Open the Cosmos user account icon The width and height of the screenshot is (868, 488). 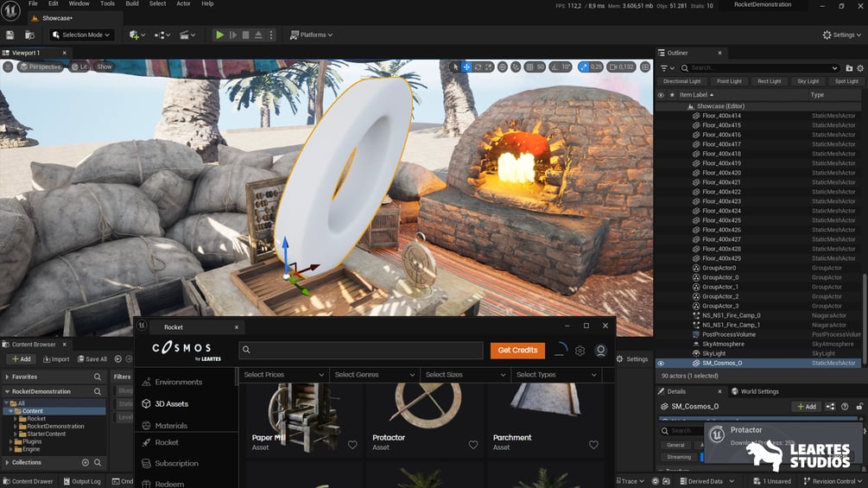point(600,351)
